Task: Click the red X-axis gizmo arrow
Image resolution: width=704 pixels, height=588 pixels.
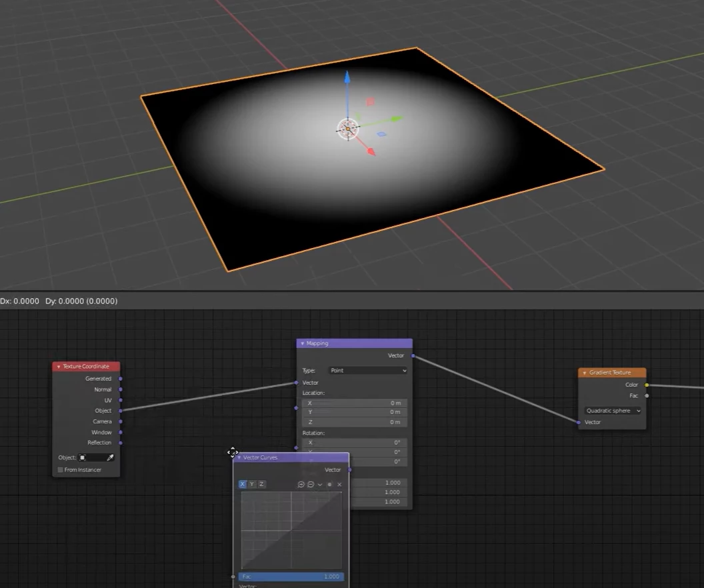Action: tap(371, 152)
